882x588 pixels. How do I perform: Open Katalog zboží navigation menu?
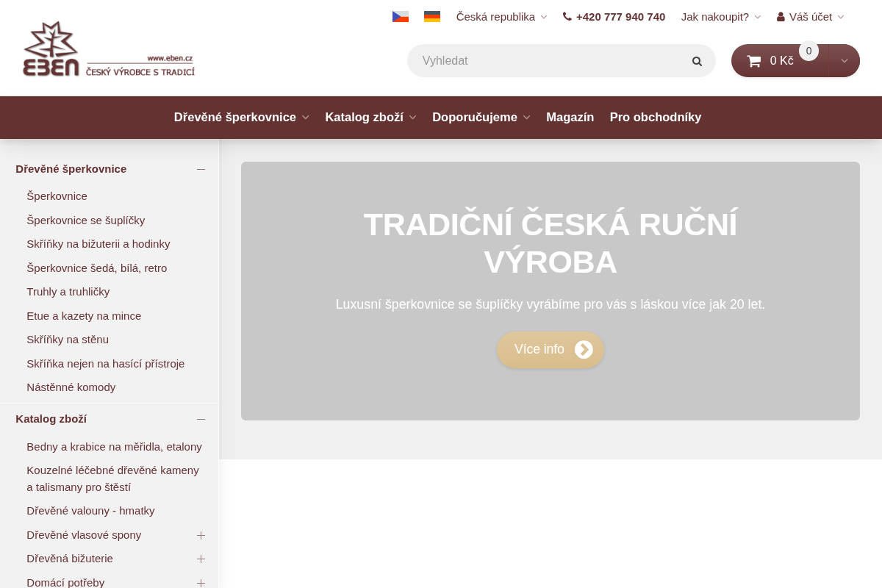[x=371, y=117]
